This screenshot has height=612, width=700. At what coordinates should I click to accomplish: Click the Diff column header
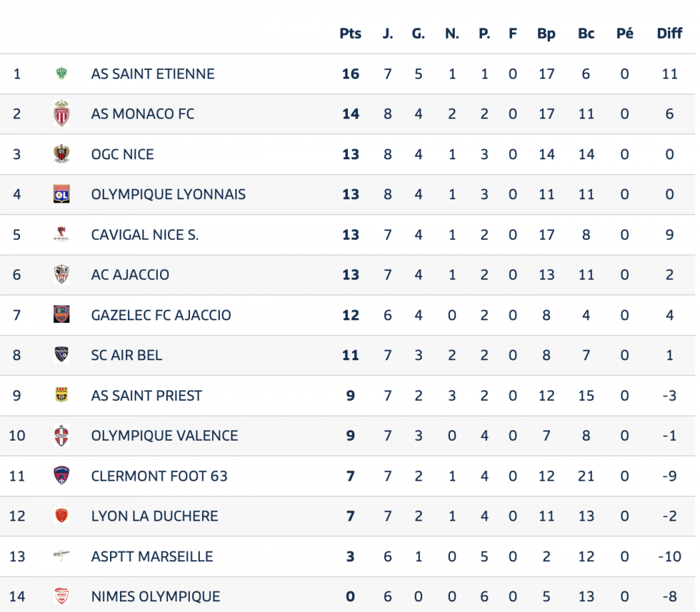[x=669, y=33]
